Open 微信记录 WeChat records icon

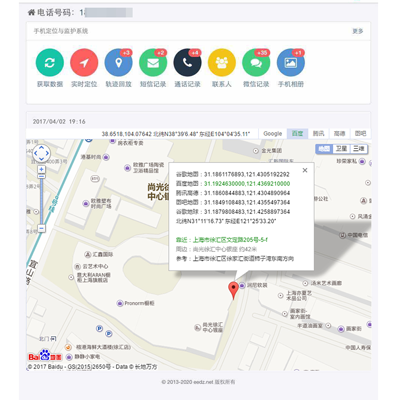[256, 63]
